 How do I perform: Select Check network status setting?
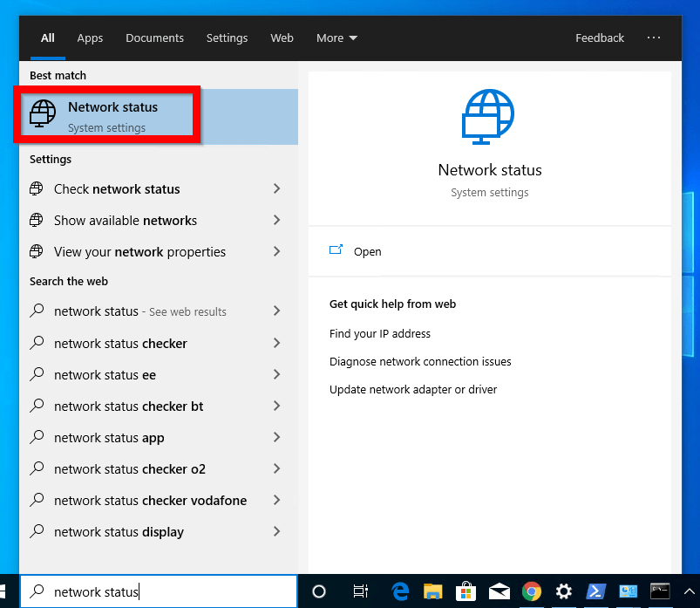116,188
